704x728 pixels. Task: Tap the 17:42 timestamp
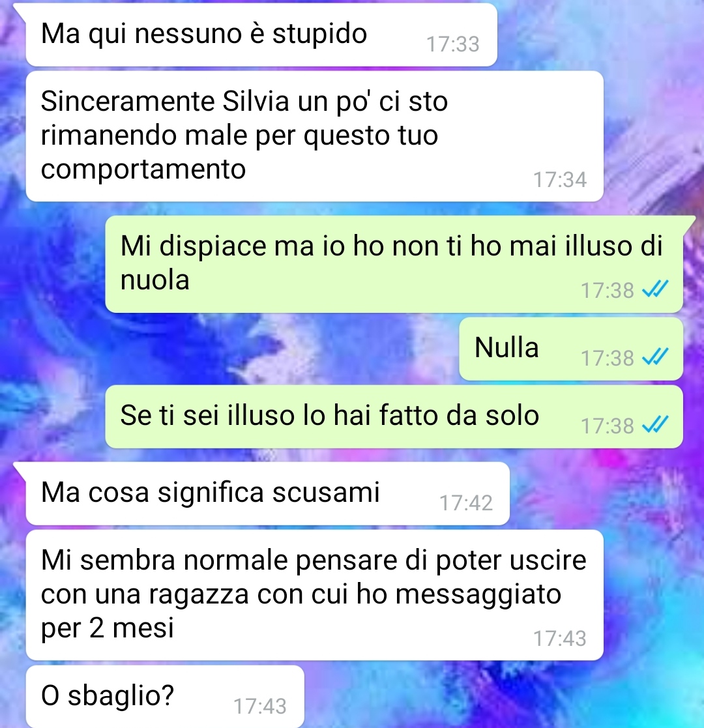[466, 502]
